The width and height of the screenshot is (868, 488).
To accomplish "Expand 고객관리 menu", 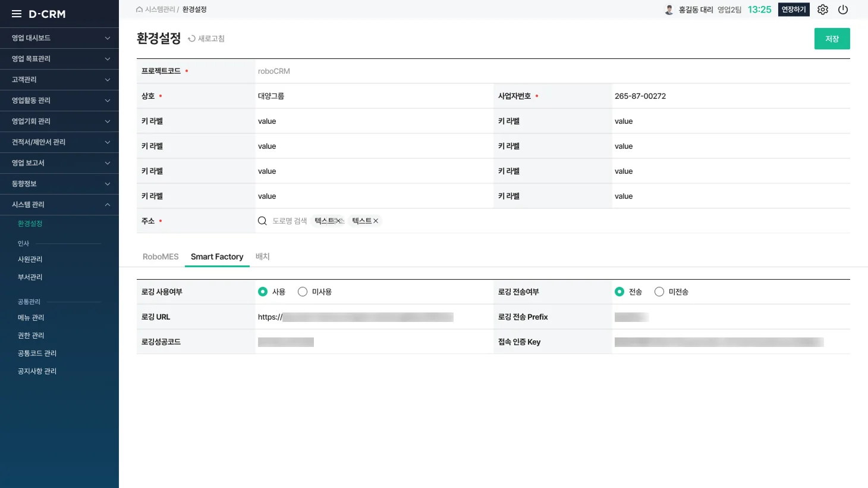I will coord(59,80).
